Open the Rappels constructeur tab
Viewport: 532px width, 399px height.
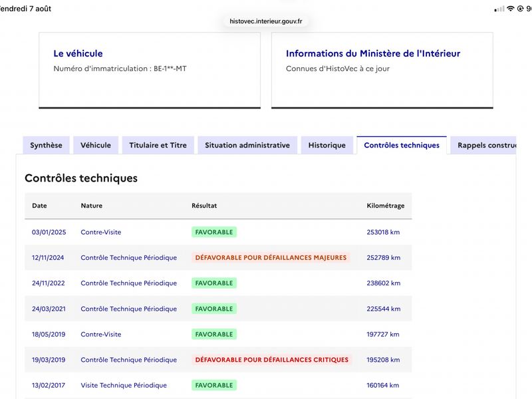(483, 145)
